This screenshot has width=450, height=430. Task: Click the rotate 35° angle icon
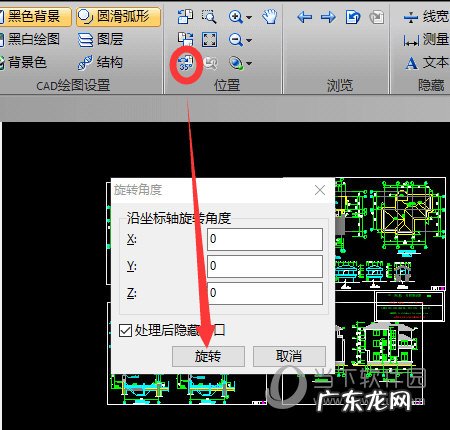(186, 63)
